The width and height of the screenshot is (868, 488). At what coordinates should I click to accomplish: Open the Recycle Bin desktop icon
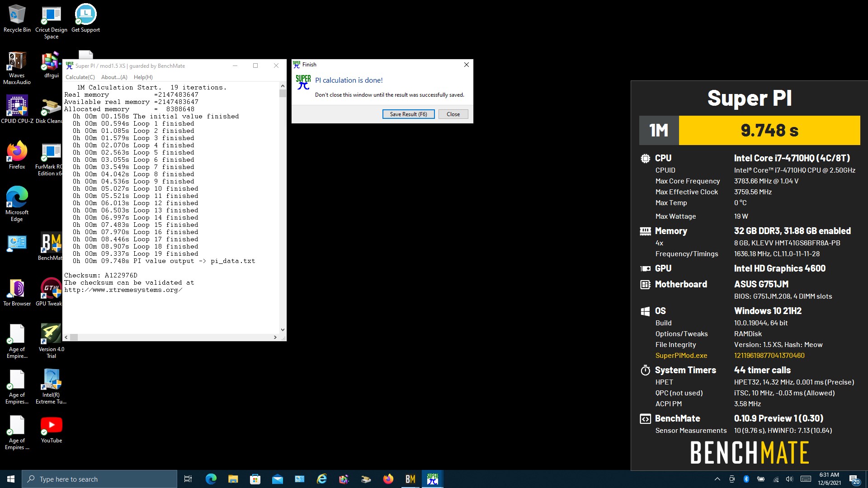coord(17,19)
